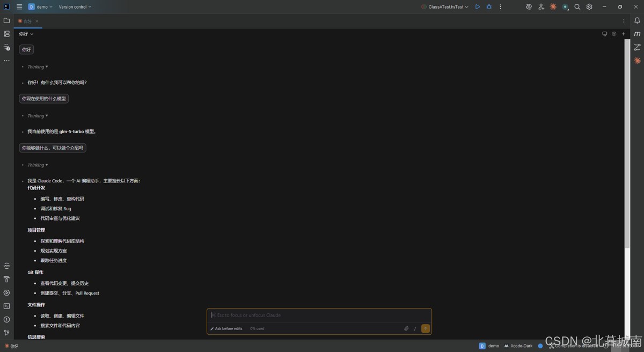The width and height of the screenshot is (644, 352).
Task: Open Services tool window in left sidebar
Action: tap(6, 266)
